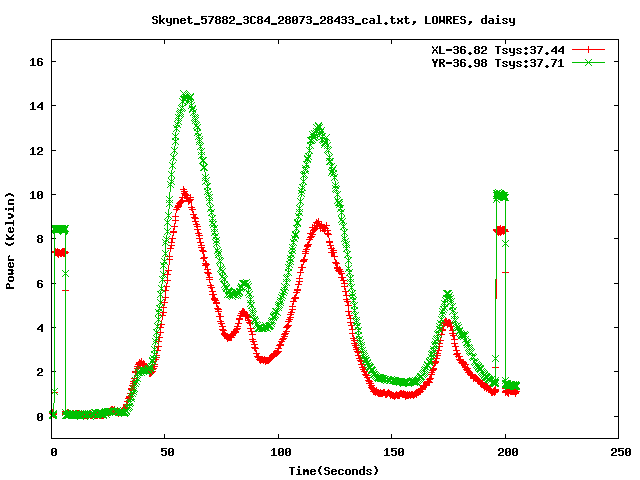Click the green calibration pulse top at 200 seconds
The image size is (640, 480).
point(500,196)
